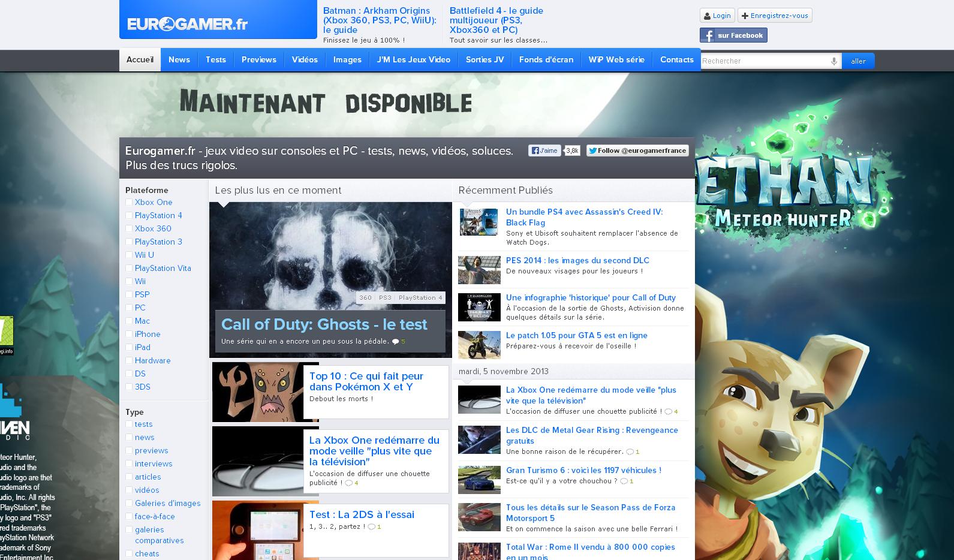The height and width of the screenshot is (560, 954).
Task: Click comment bubble under Test : La 2DS
Action: [371, 527]
